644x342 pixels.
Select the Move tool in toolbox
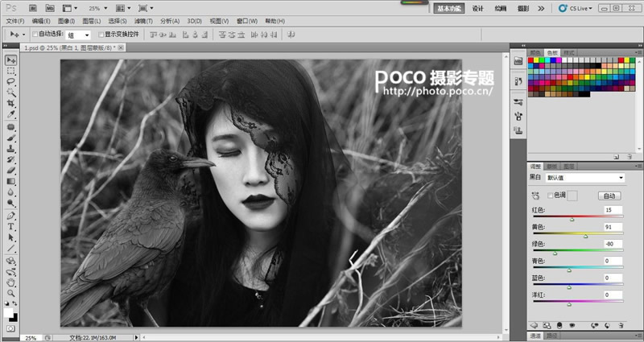[x=10, y=60]
